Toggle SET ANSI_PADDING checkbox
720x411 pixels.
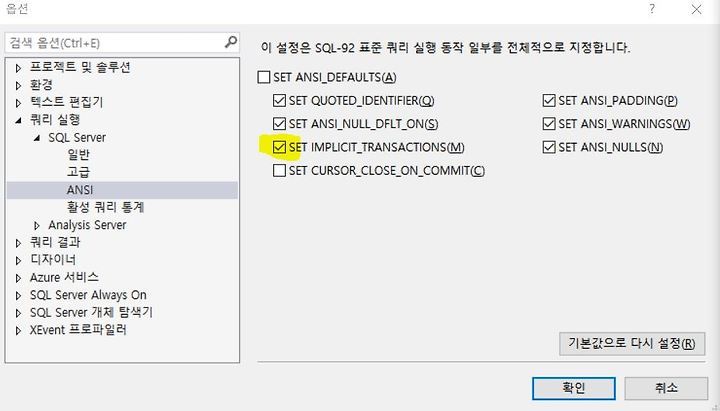549,101
